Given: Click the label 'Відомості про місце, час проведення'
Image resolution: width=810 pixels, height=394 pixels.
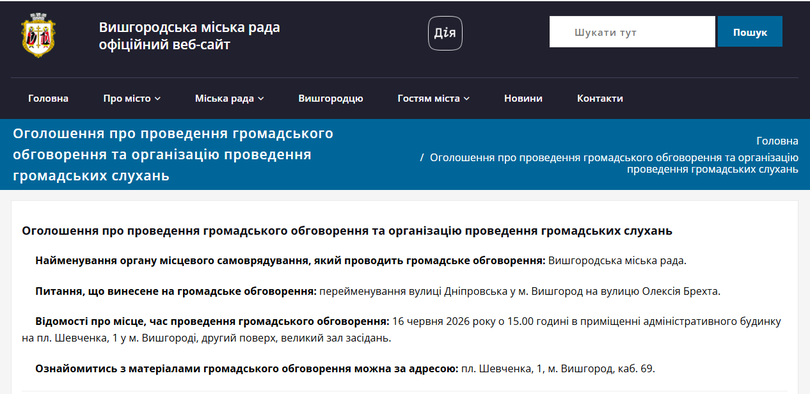Looking at the screenshot, I should click(136, 322).
